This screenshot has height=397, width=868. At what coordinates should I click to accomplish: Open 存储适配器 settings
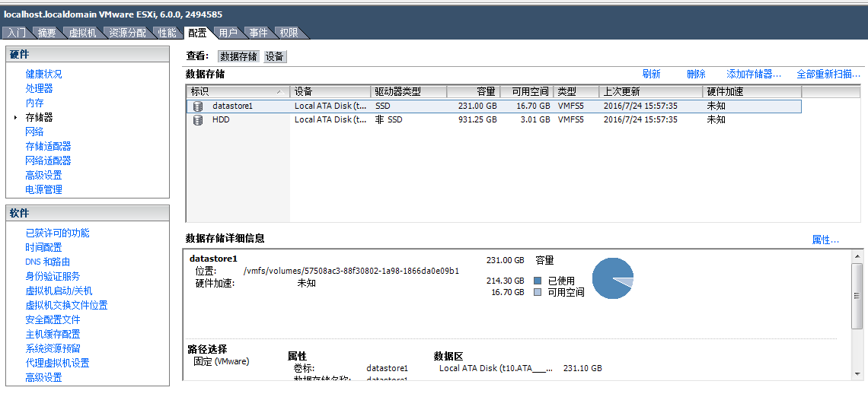click(x=48, y=146)
